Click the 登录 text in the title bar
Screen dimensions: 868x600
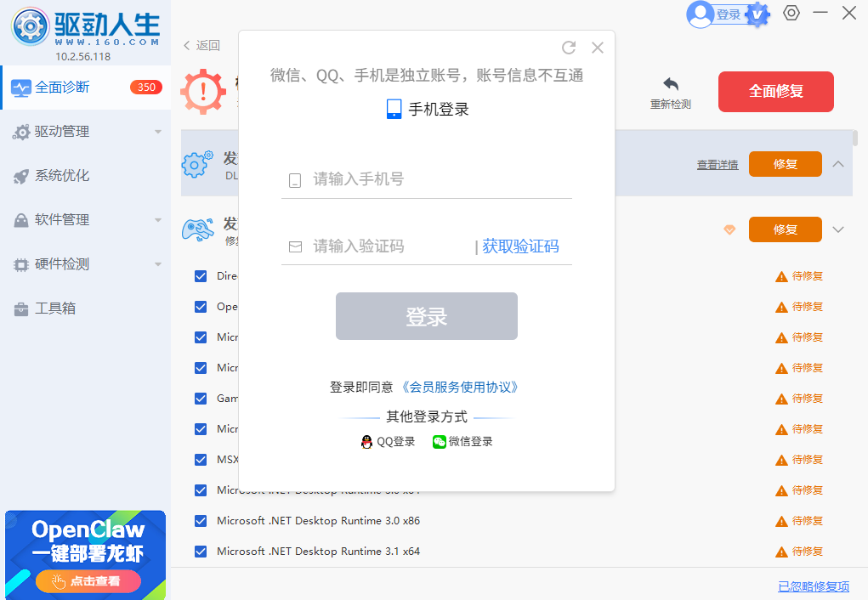coord(729,14)
